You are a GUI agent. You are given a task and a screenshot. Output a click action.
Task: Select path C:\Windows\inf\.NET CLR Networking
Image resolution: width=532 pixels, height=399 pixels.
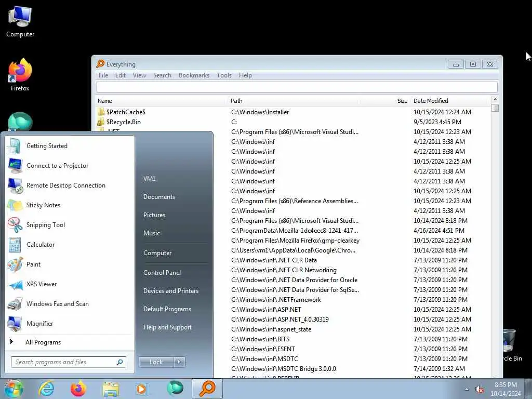pos(284,270)
